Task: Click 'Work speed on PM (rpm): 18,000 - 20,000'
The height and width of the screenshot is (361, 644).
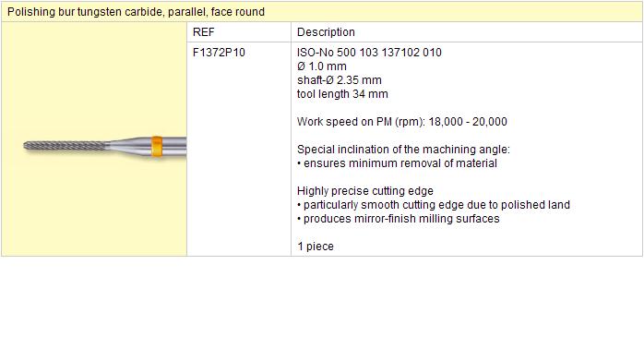Action: (402, 122)
